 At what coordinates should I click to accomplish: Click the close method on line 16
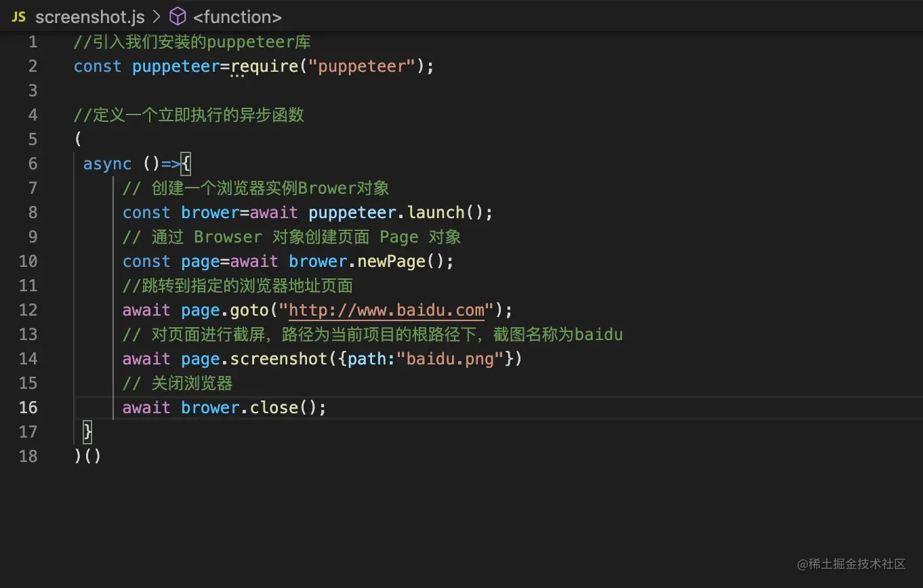click(x=274, y=408)
